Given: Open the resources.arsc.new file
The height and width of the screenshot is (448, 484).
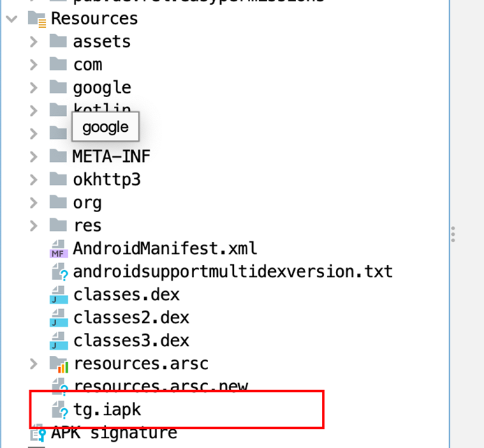Looking at the screenshot, I should tap(161, 386).
